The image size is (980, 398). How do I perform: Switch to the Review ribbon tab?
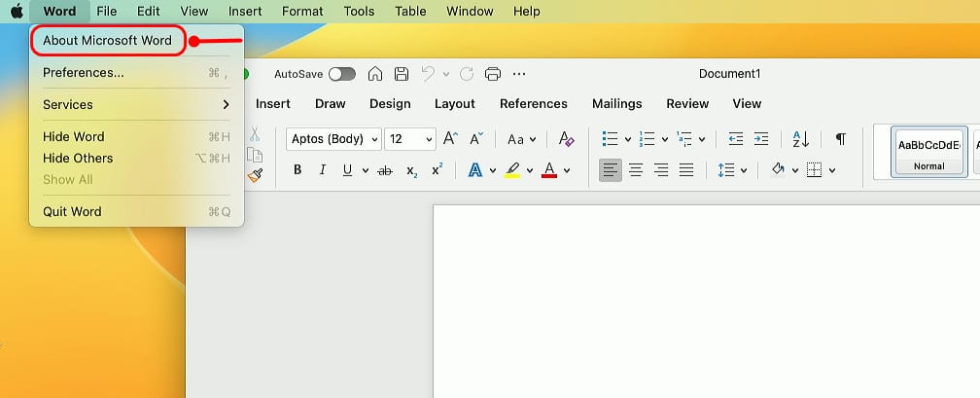click(687, 104)
